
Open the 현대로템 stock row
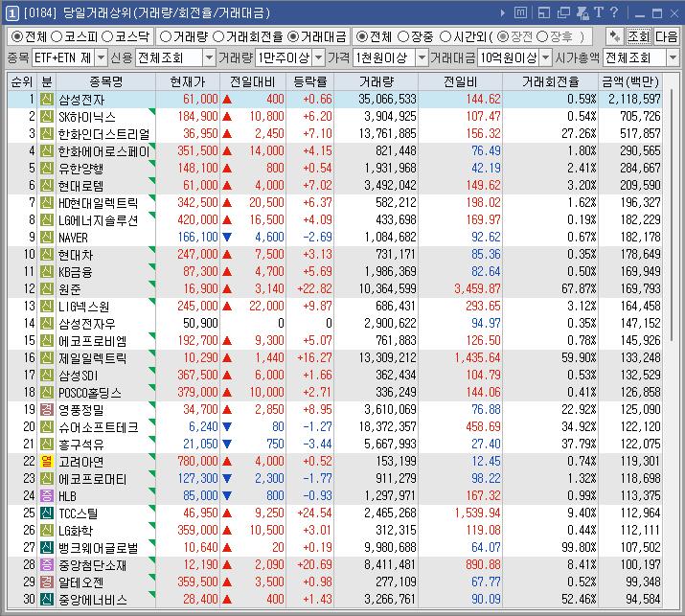(x=334, y=185)
